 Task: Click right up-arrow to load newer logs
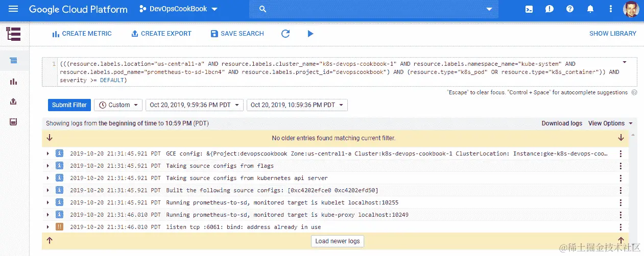[x=621, y=241]
